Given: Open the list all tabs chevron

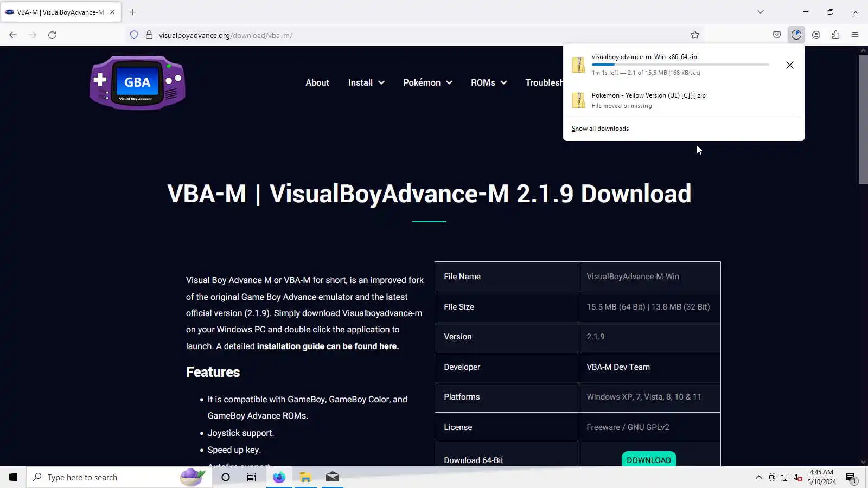Looking at the screenshot, I should (x=761, y=12).
